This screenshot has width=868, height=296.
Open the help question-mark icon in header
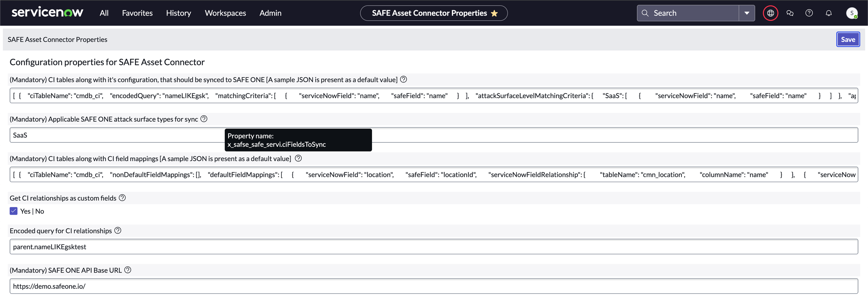809,13
